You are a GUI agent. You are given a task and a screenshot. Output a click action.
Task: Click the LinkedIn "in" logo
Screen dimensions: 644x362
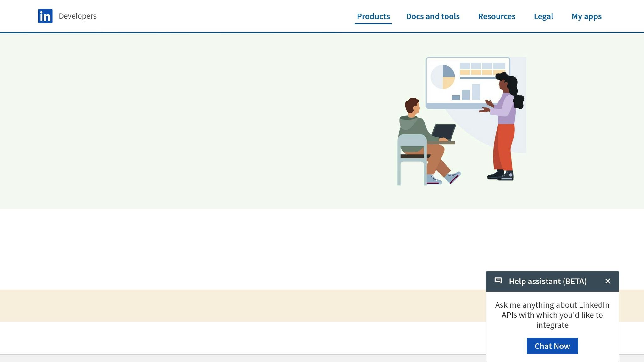tap(45, 16)
